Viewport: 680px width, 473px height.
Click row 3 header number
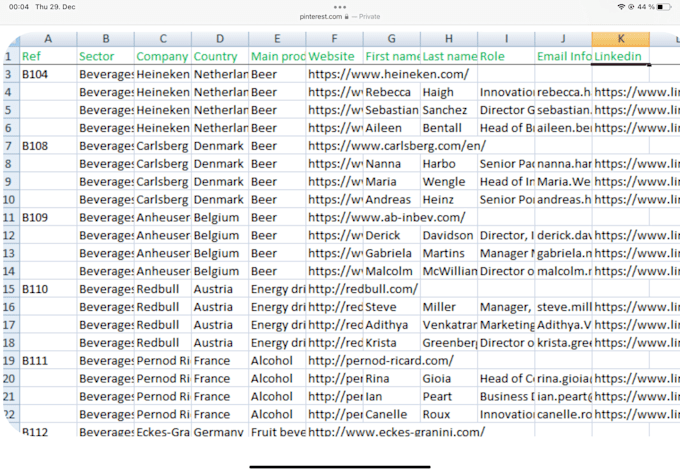9,74
